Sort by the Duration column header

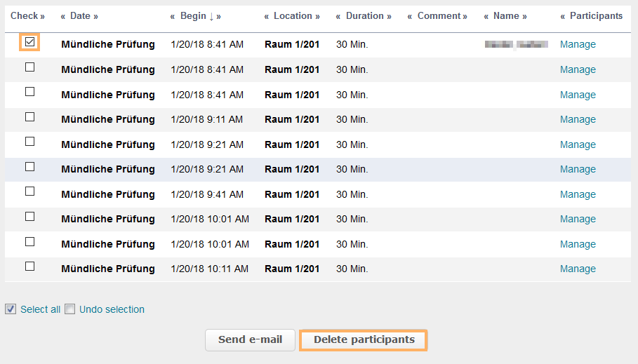pos(364,16)
